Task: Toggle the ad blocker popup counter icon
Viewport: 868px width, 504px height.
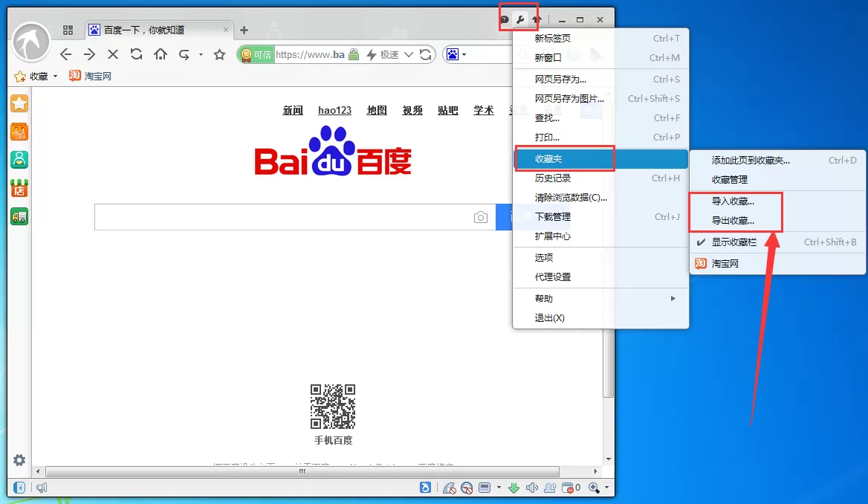Action: coord(571,488)
